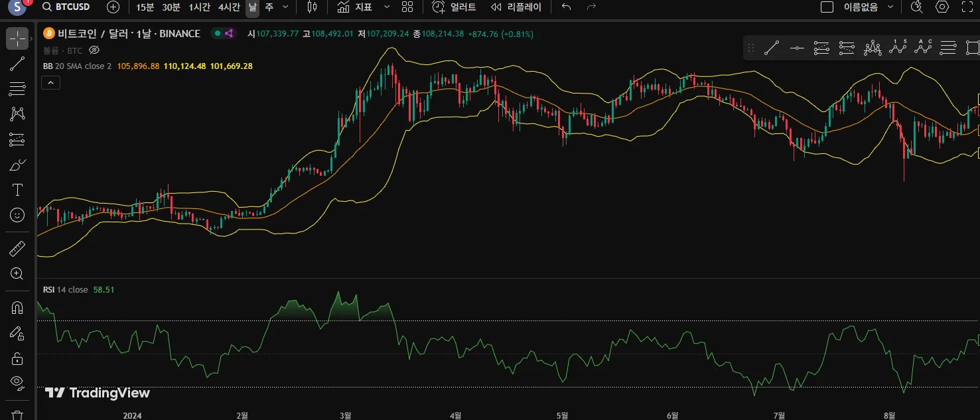Open the emoji icons tool
Screen dimensions: 980x420
coord(17,215)
